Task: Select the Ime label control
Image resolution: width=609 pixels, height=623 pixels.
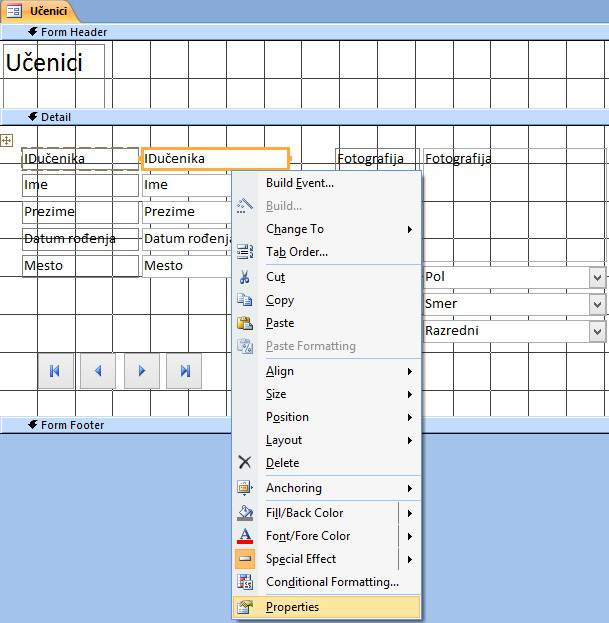Action: [80, 185]
